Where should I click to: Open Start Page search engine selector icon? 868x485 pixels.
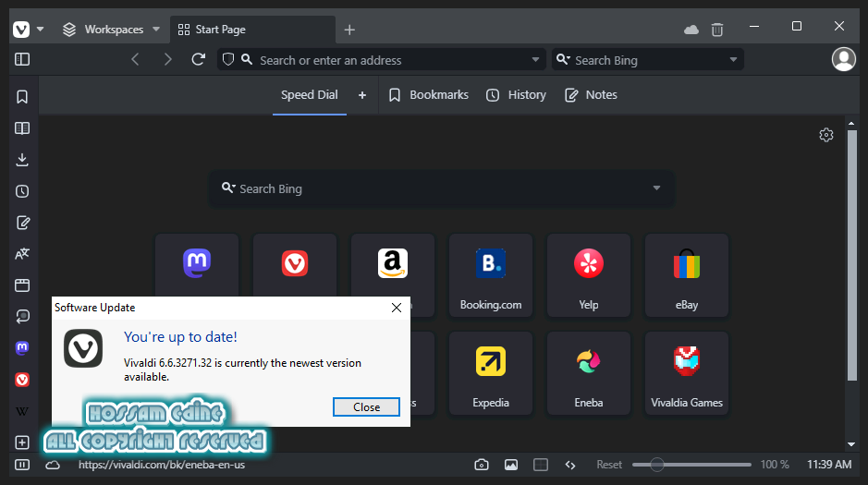coord(228,188)
